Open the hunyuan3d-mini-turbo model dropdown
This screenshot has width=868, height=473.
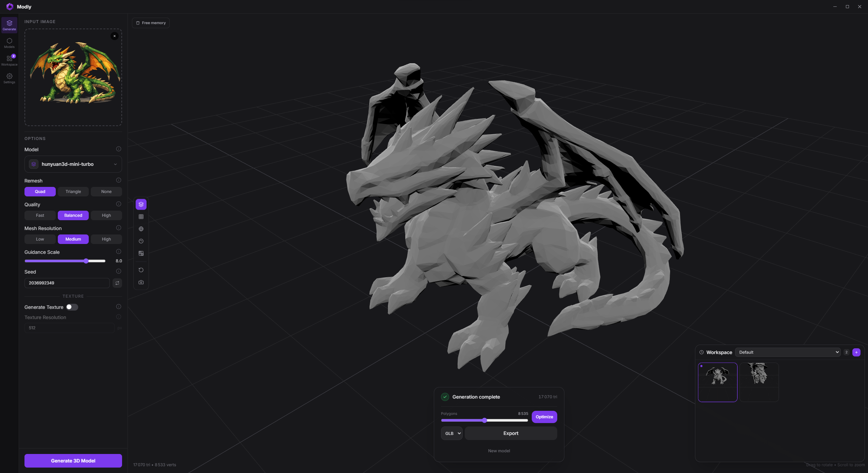pos(73,164)
